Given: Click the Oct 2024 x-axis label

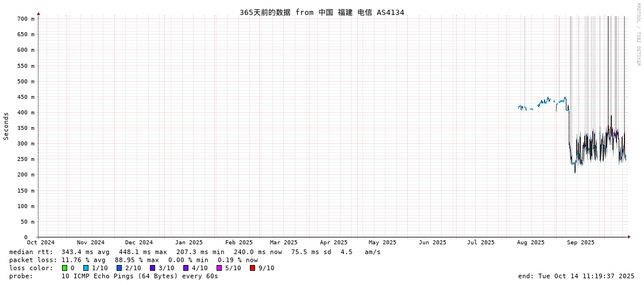Looking at the screenshot, I should (x=41, y=243).
